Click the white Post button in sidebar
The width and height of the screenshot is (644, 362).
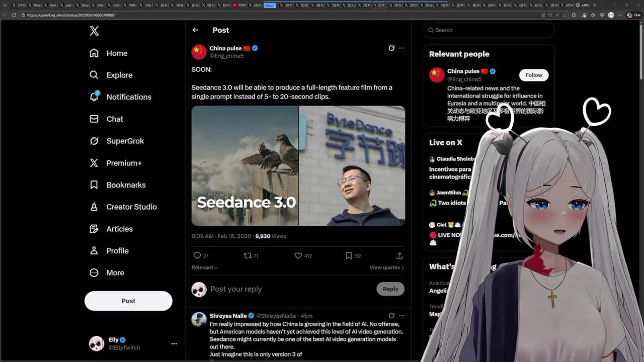point(128,301)
